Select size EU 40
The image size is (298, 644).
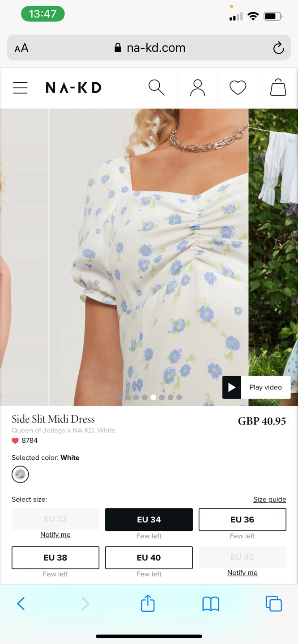coord(149,558)
